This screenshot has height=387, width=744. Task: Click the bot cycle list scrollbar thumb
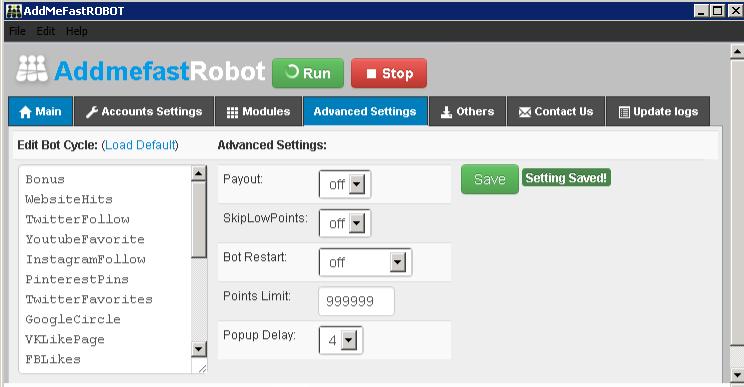click(x=199, y=220)
